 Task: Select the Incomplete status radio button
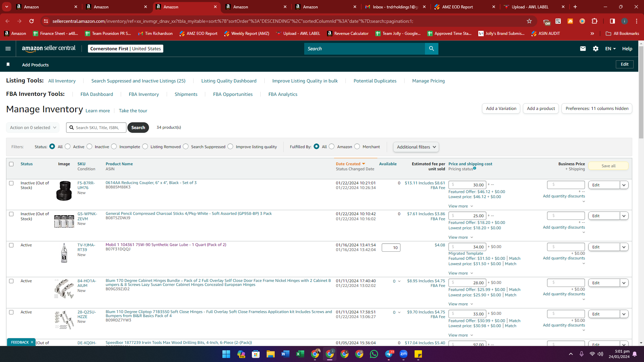(114, 146)
